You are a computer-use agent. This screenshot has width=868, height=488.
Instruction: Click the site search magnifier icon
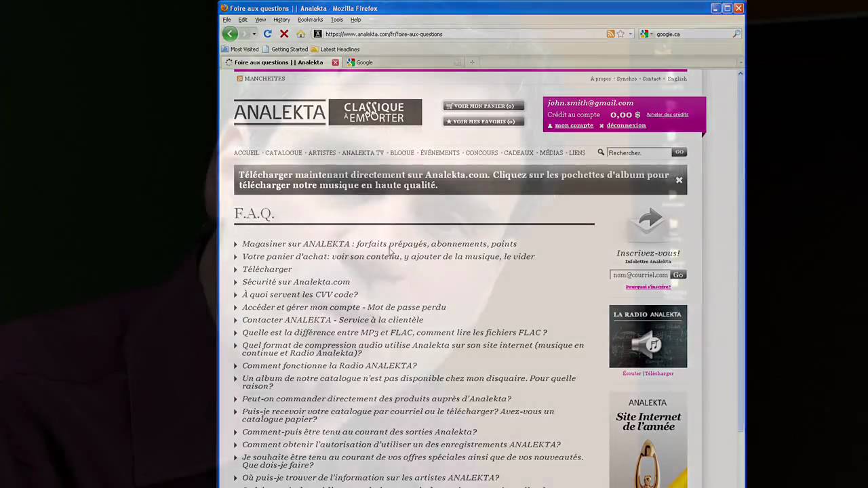tap(601, 152)
